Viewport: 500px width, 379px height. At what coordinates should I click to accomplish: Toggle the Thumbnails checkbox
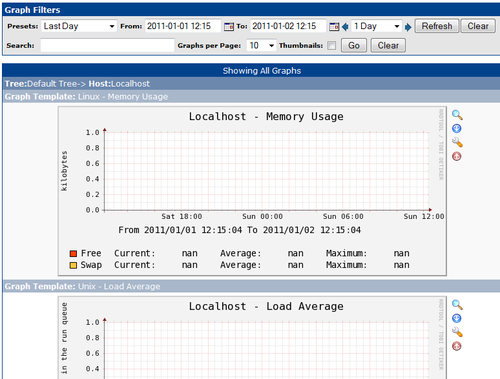[331, 46]
